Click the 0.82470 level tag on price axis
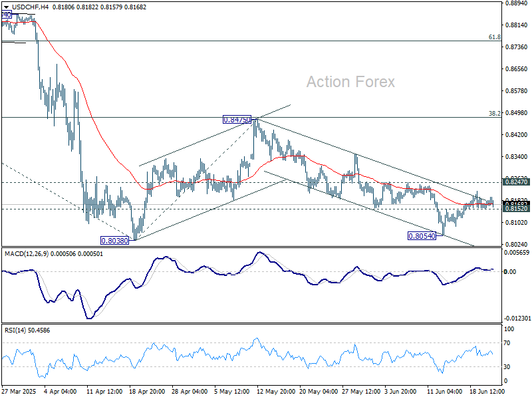Viewport: 532px width, 399px height. pos(517,182)
